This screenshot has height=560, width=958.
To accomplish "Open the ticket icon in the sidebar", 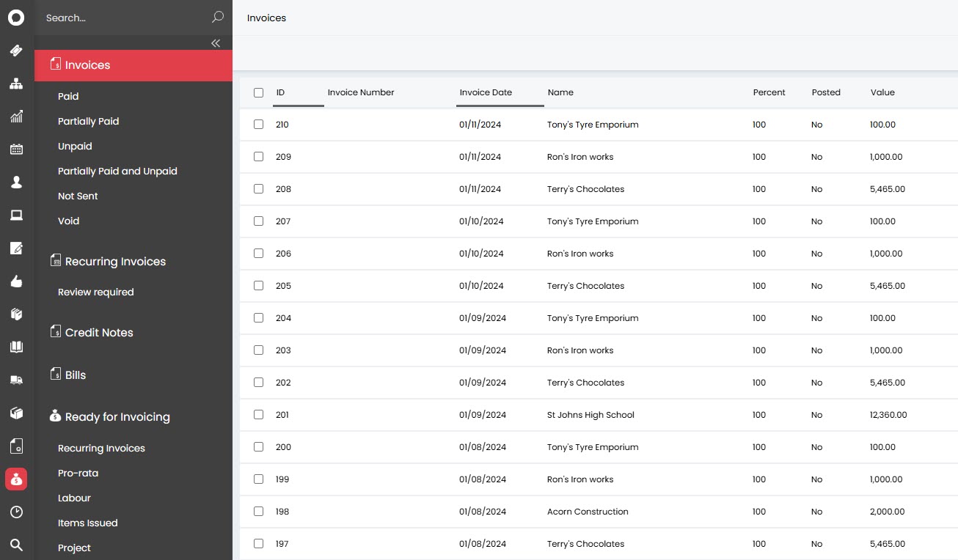I will (x=16, y=51).
